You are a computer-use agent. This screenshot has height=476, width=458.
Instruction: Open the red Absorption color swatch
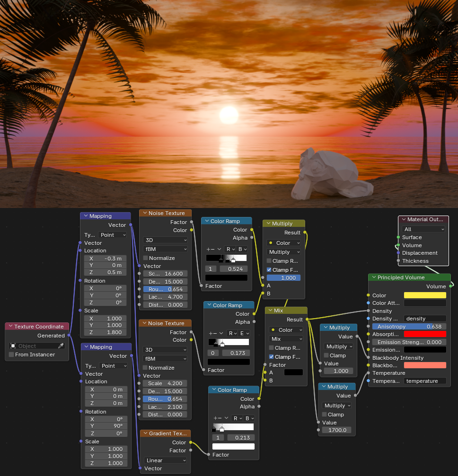tap(424, 334)
